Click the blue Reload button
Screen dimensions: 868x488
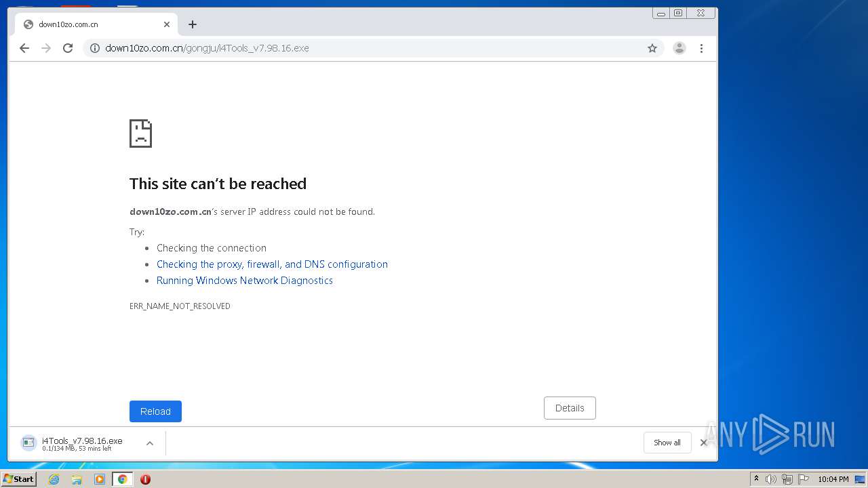click(155, 411)
